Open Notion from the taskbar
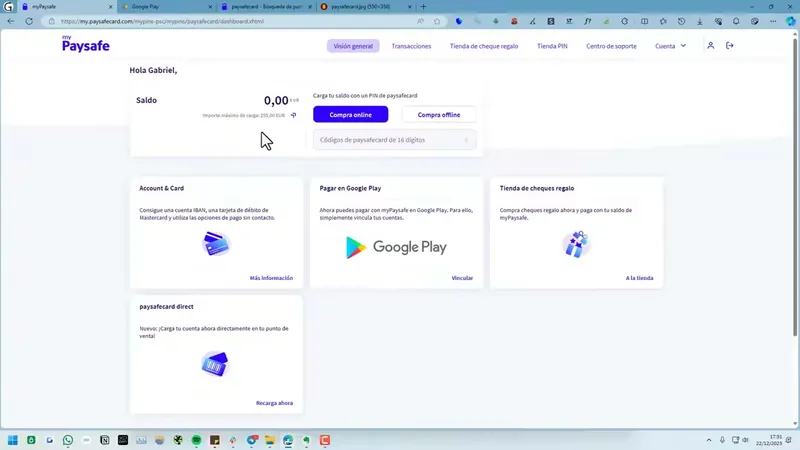Viewport: 800px width, 450px height. click(x=105, y=440)
